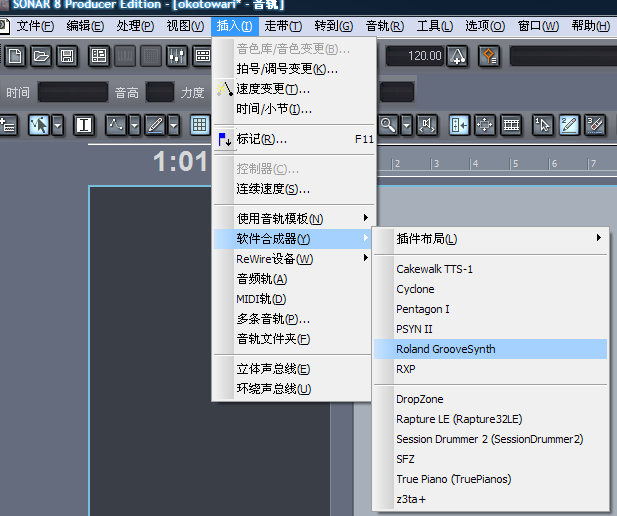Open a project with the folder icon
The image size is (617, 516).
[41, 56]
